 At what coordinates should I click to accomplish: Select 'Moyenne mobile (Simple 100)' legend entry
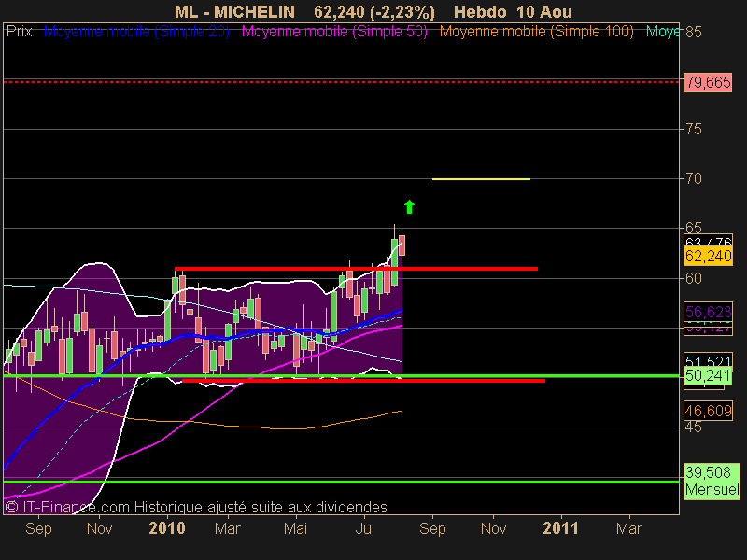click(536, 32)
